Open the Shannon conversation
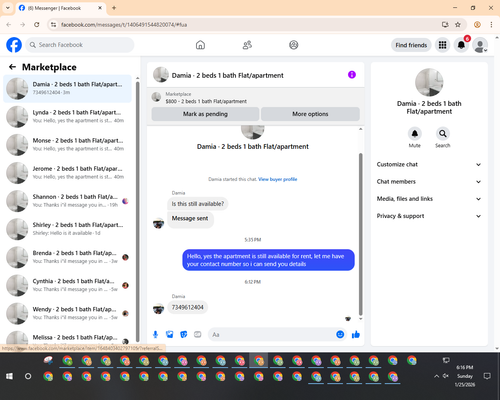Image resolution: width=500 pixels, height=400 pixels. 67,201
